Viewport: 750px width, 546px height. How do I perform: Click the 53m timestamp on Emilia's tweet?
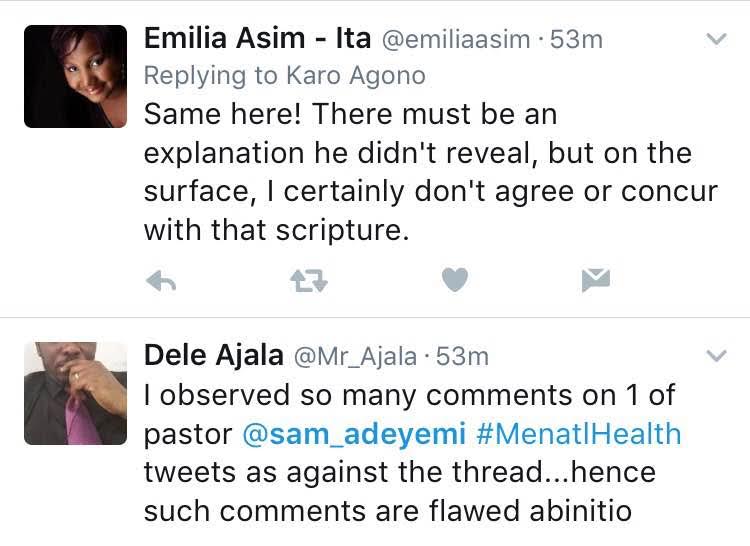(575, 39)
